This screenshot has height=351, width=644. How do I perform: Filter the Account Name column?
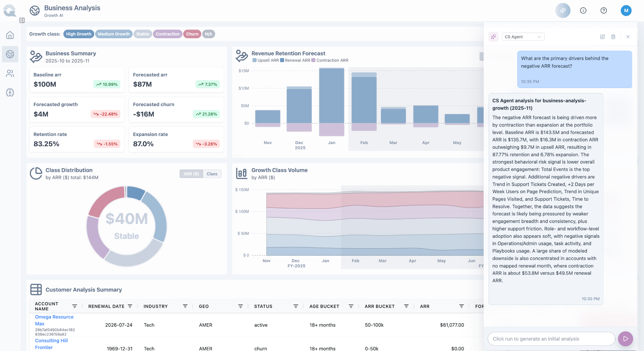click(x=75, y=306)
